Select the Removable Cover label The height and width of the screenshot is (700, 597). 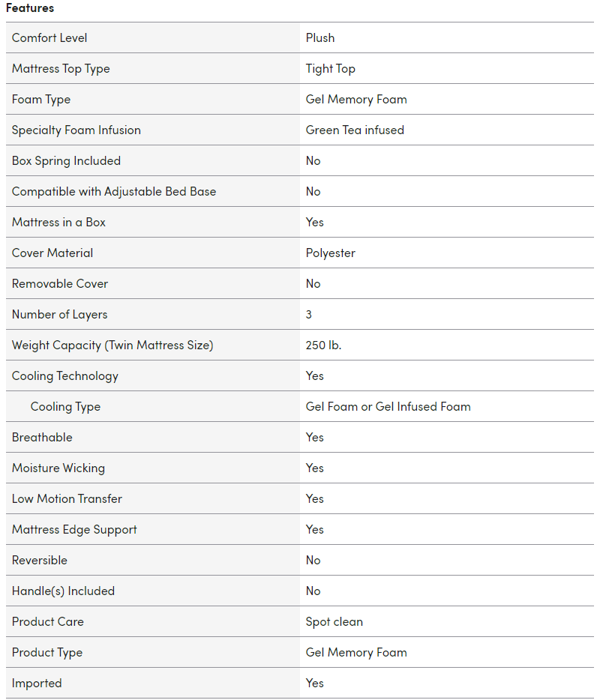(x=60, y=283)
